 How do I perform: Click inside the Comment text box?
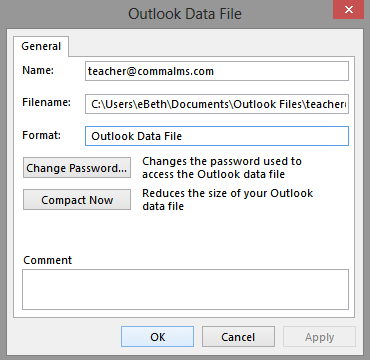click(185, 289)
